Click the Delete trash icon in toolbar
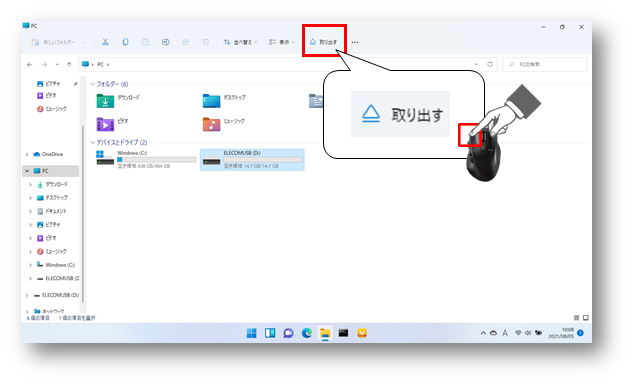Viewport: 634px width, 385px height. coord(205,42)
